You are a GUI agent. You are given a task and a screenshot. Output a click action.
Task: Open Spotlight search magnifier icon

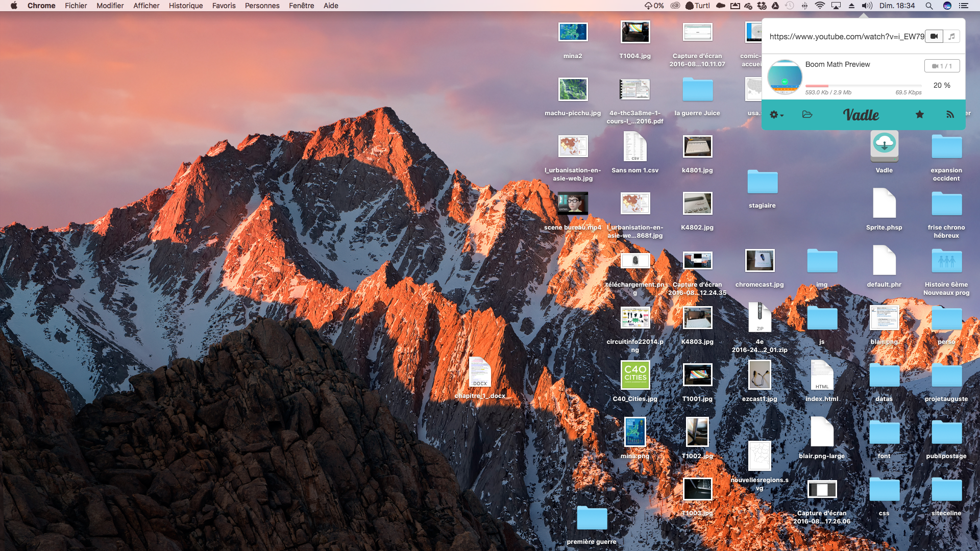point(929,6)
